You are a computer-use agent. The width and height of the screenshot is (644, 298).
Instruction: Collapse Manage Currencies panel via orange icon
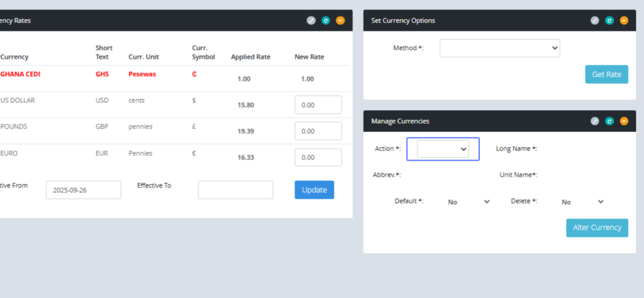click(x=624, y=121)
